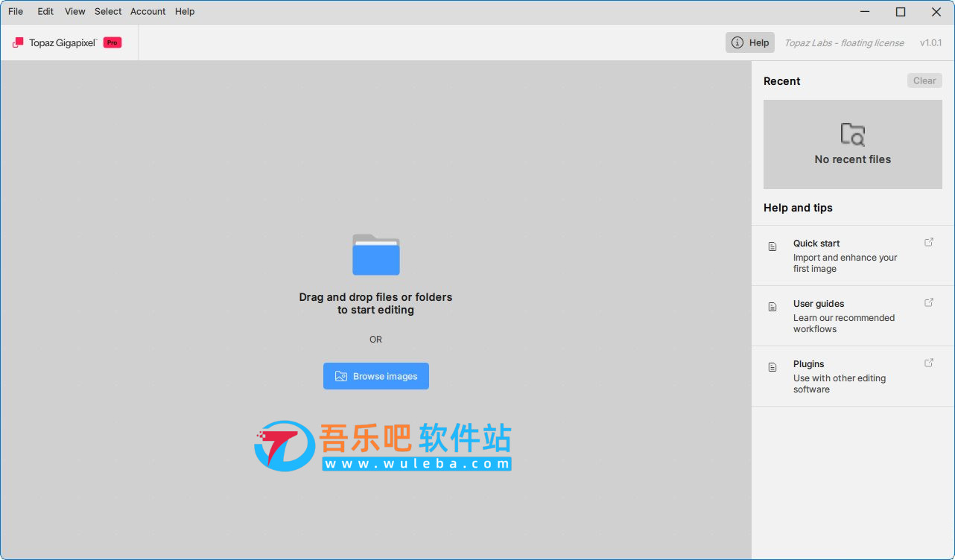Image resolution: width=955 pixels, height=560 pixels.
Task: Click the Plugins document icon
Action: click(x=772, y=367)
